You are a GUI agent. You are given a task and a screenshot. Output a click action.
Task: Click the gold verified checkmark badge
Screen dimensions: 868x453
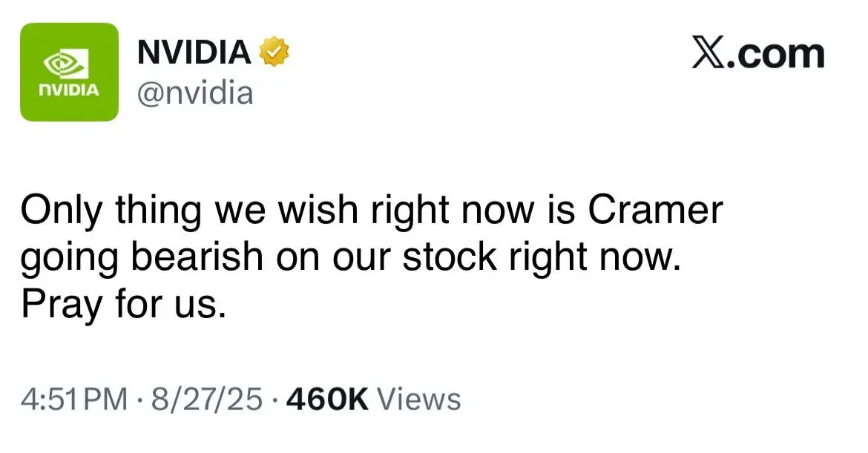274,51
